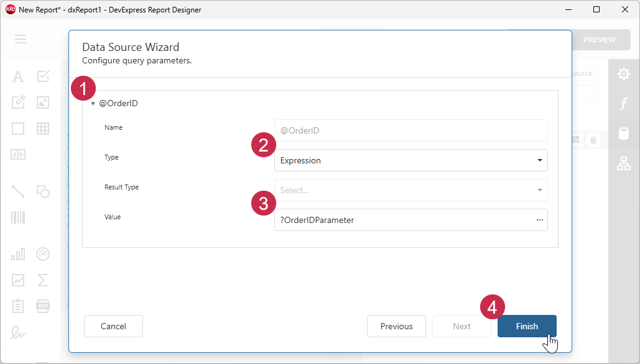The height and width of the screenshot is (364, 640).
Task: Click the Finish button
Action: [x=526, y=325]
